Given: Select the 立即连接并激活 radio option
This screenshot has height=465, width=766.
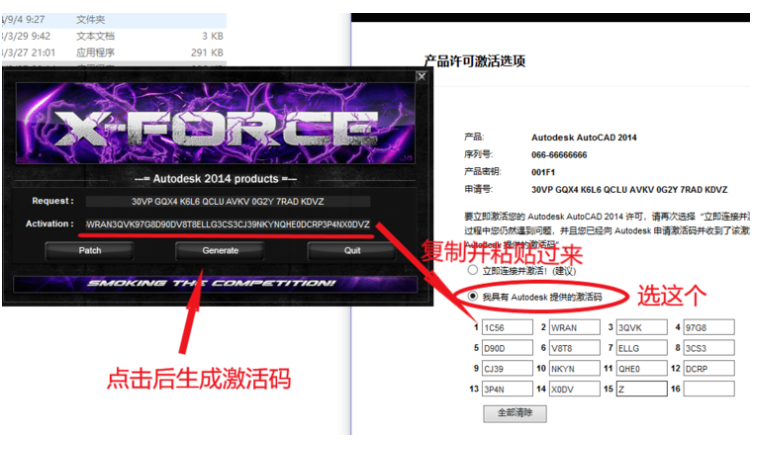Looking at the screenshot, I should (x=473, y=270).
